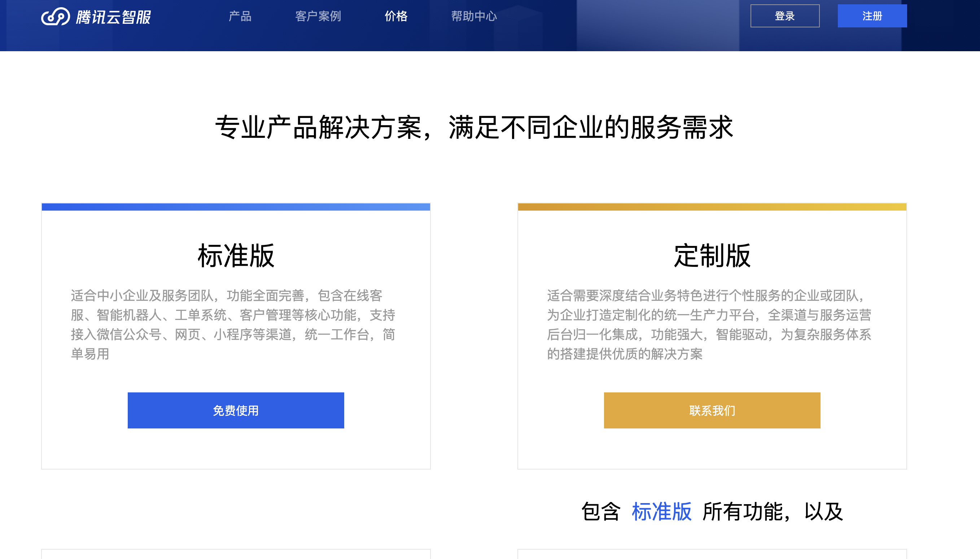Click the 所有功能，以及 text
The width and height of the screenshot is (980, 559).
(772, 511)
